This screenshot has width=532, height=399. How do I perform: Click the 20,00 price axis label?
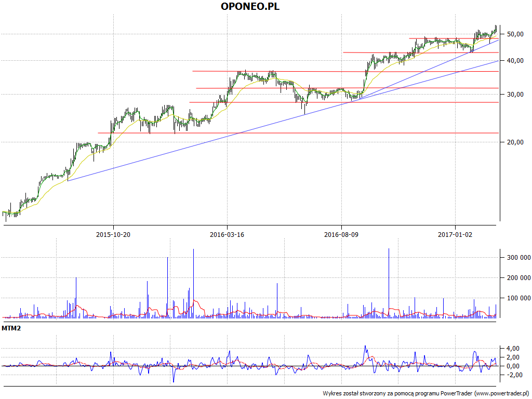(x=515, y=142)
